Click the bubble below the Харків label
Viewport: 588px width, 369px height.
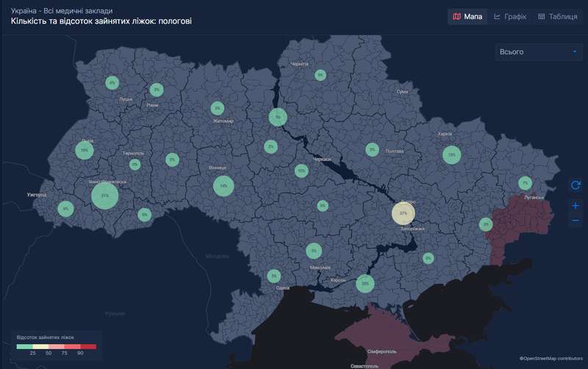pos(451,154)
